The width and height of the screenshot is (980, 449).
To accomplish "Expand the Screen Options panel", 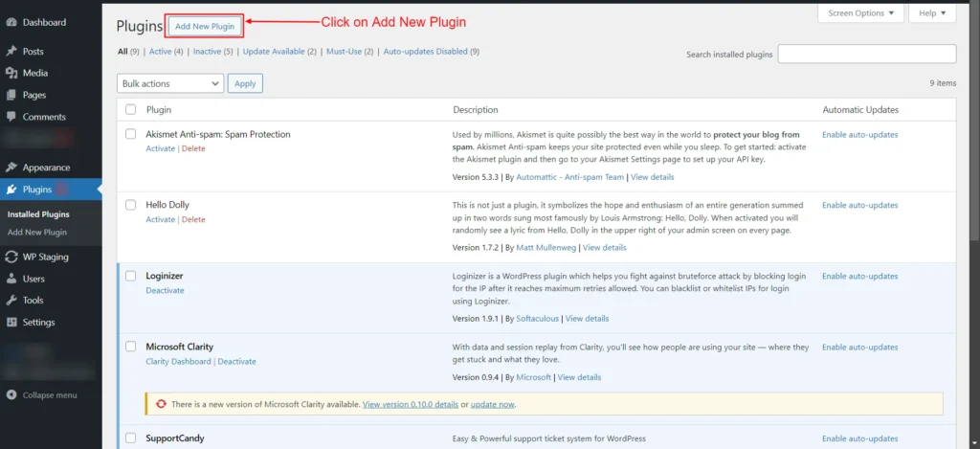I will (x=860, y=13).
